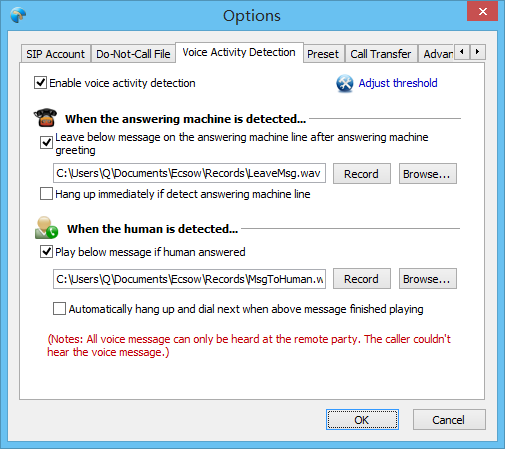Click Browse for the MsgToHuman file

coord(428,279)
